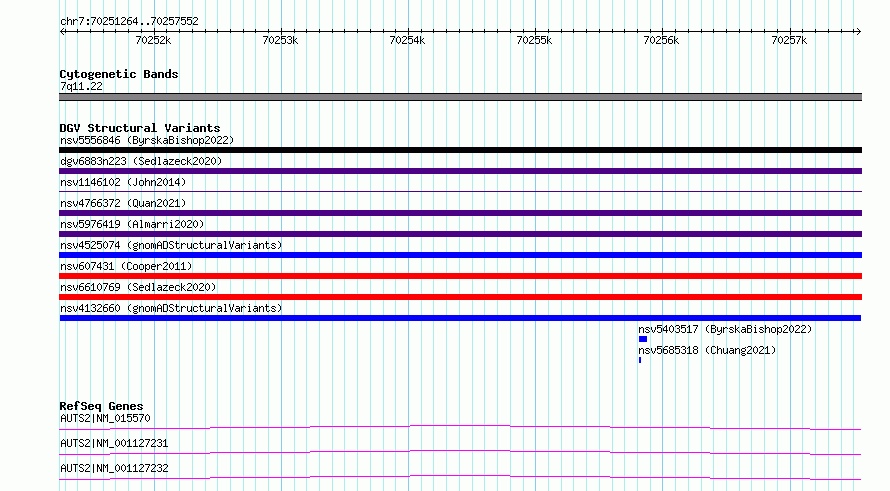Open nsv5685318 (Chuang2021) variant label

pos(707,350)
